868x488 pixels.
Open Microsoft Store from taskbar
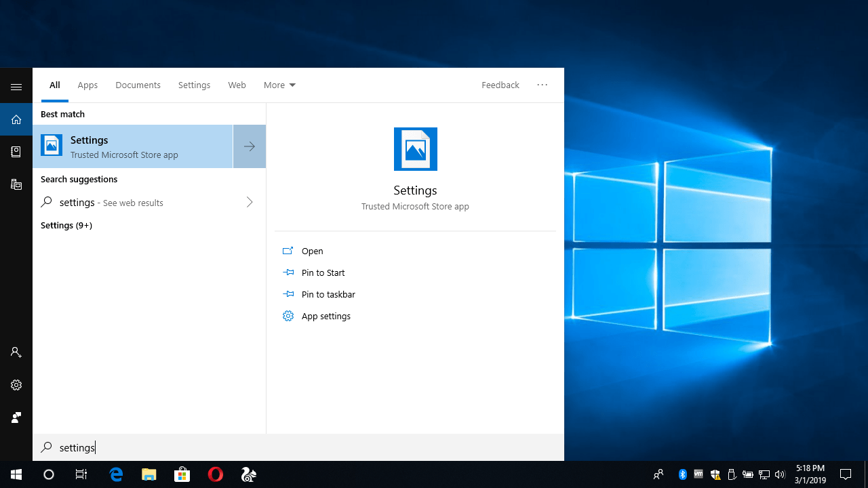[182, 474]
